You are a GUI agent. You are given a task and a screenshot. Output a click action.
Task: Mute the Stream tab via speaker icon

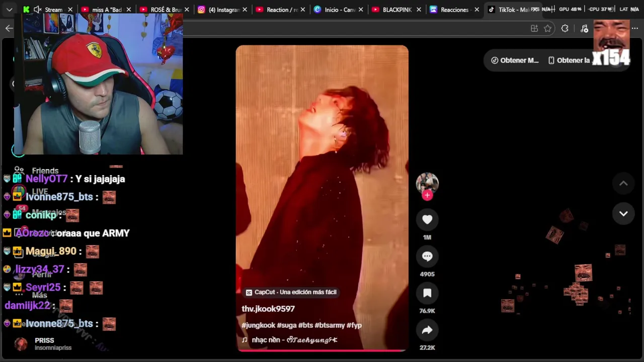pos(37,10)
